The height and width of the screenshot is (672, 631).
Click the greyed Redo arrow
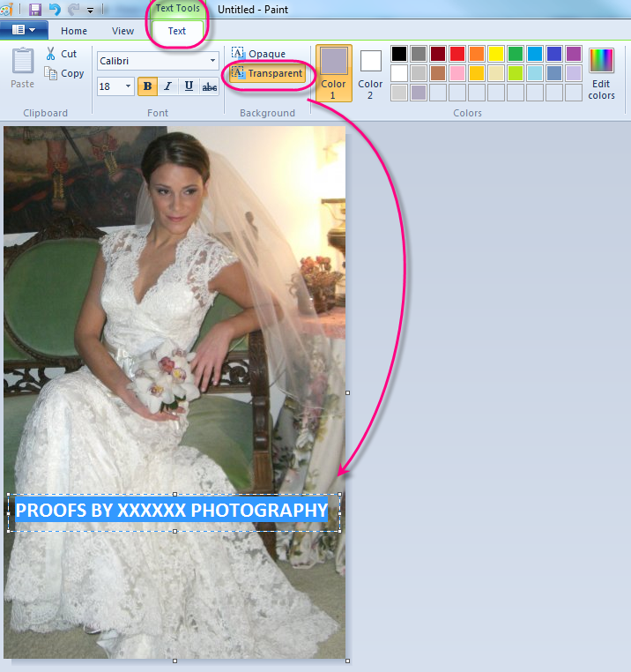pyautogui.click(x=73, y=9)
